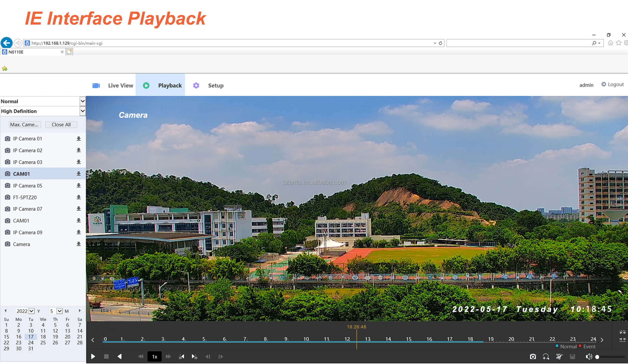Click the digital zoom icon
Image resolution: width=628 pixels, height=364 pixels.
[x=546, y=356]
